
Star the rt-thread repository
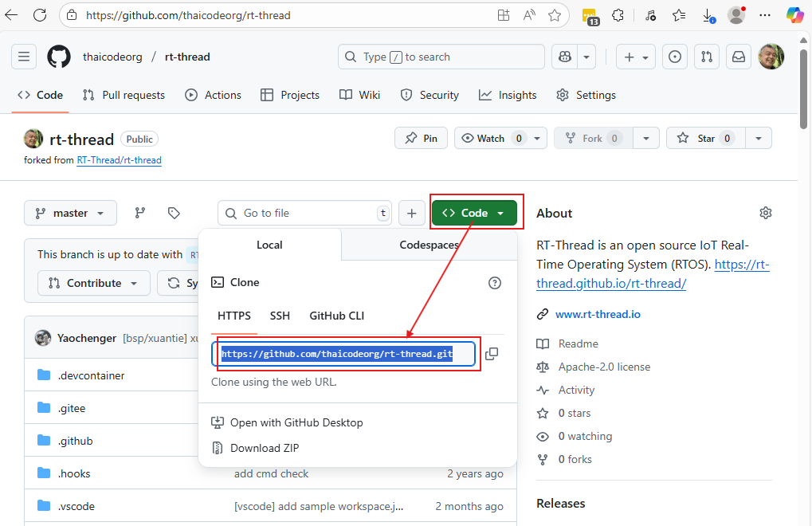tap(704, 137)
